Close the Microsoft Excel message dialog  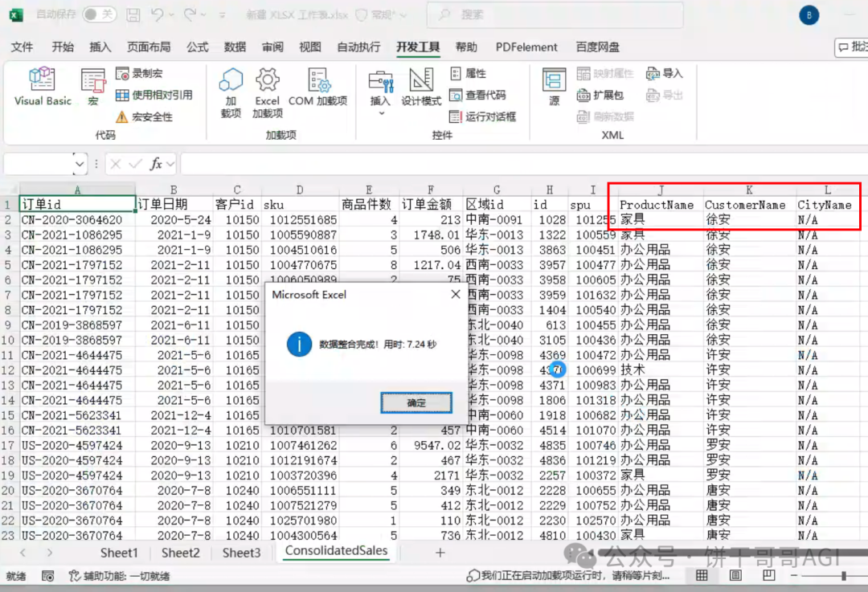click(x=455, y=294)
